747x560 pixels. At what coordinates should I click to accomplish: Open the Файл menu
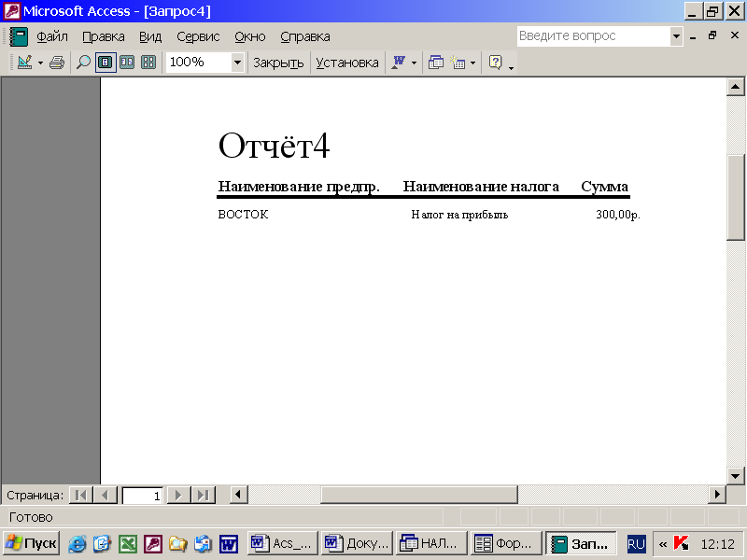point(52,36)
